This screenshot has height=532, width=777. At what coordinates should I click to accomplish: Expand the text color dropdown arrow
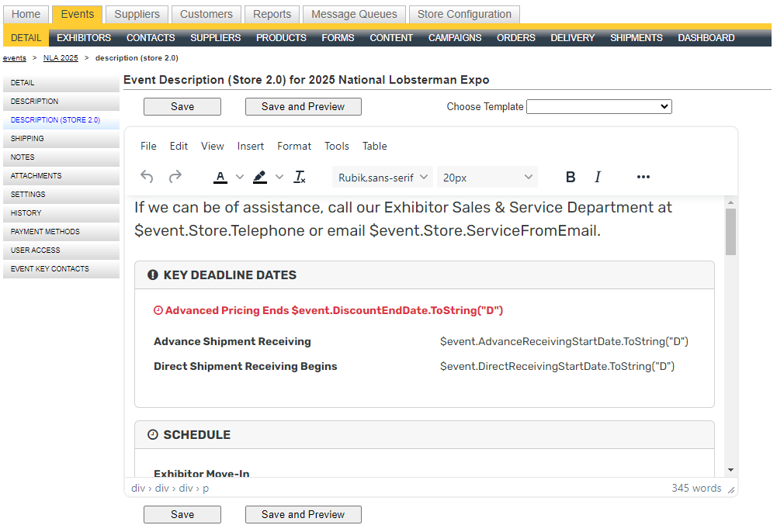tap(239, 177)
